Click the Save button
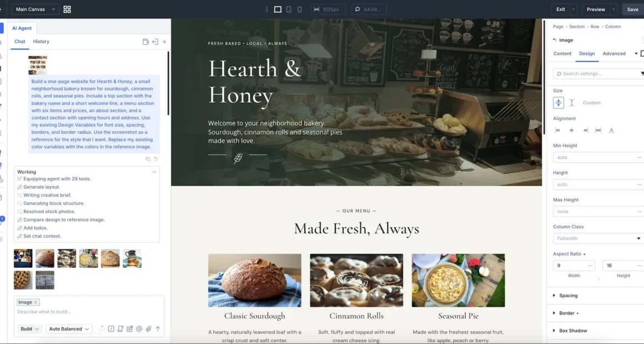Screen dimensions: 644x344 click(633, 9)
